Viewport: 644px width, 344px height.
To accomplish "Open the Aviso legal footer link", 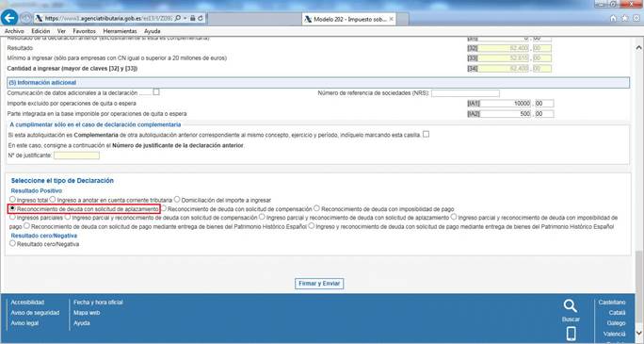I will pos(24,323).
